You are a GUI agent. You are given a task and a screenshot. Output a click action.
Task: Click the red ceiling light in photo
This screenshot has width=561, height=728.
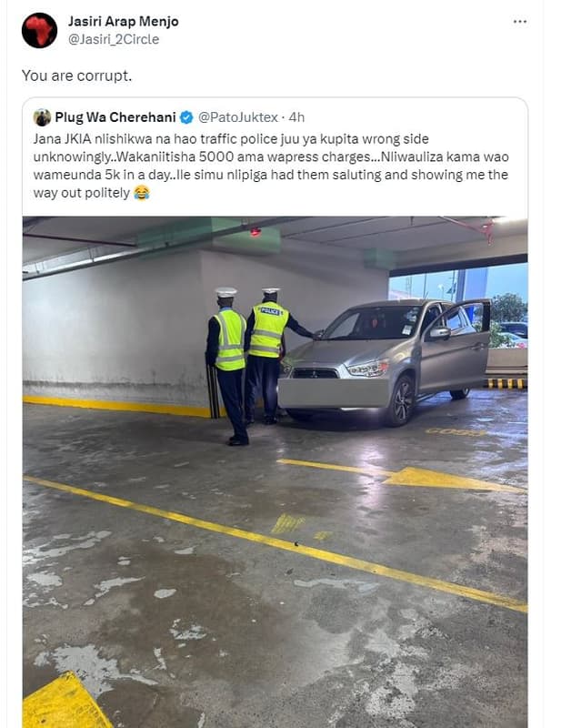pyautogui.click(x=255, y=232)
